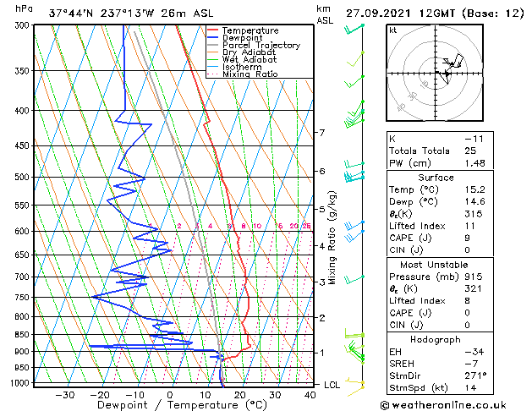The width and height of the screenshot is (532, 411).
Task: Click the Dewpoint legend entry
Action: pos(242,38)
